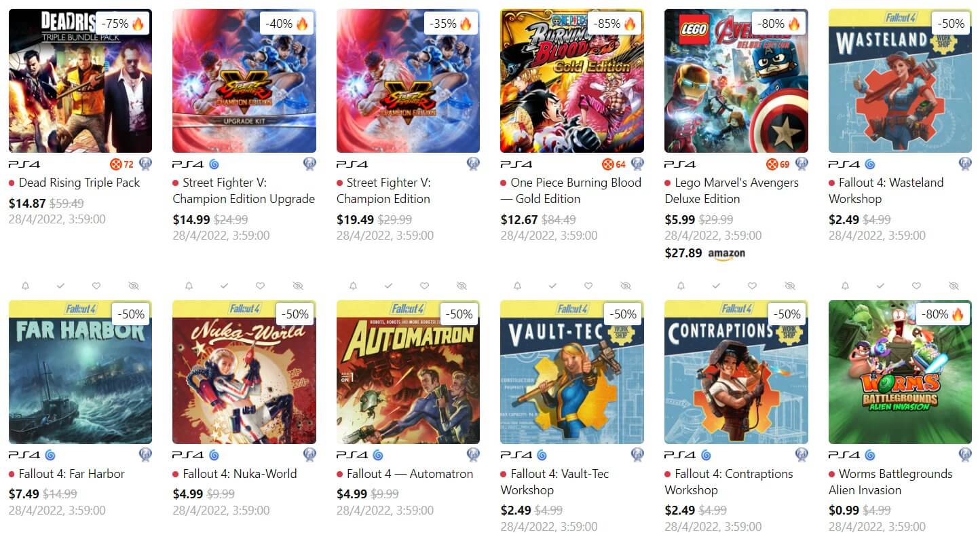Open Street Fighter V: Champion Edition Upgrade link
The image size is (980, 554).
click(x=244, y=191)
